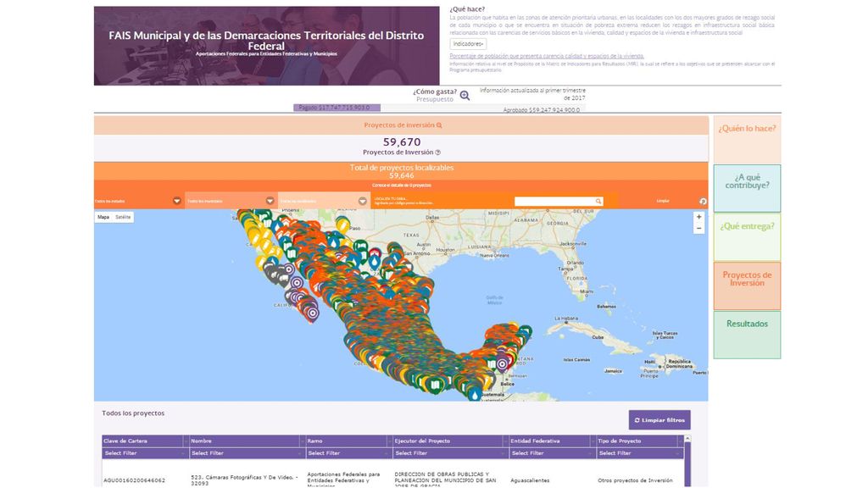868x488 pixels.
Task: Open the housing quality percentage indicator link
Action: coord(547,56)
